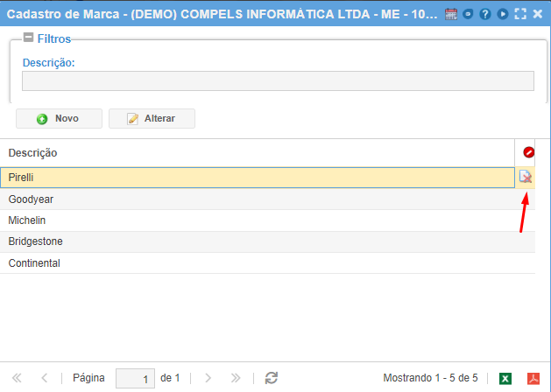This screenshot has height=392, width=551.
Task: Click the page number input field
Action: (x=135, y=378)
